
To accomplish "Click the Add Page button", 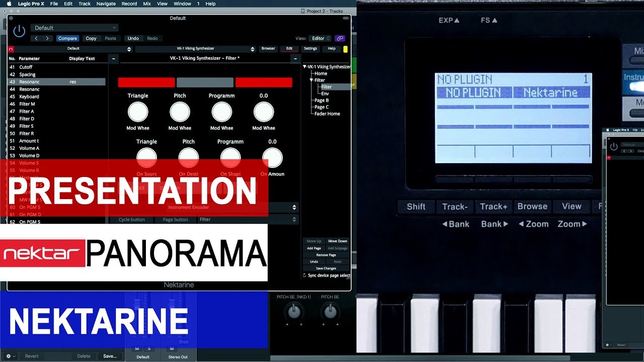I will [x=314, y=248].
